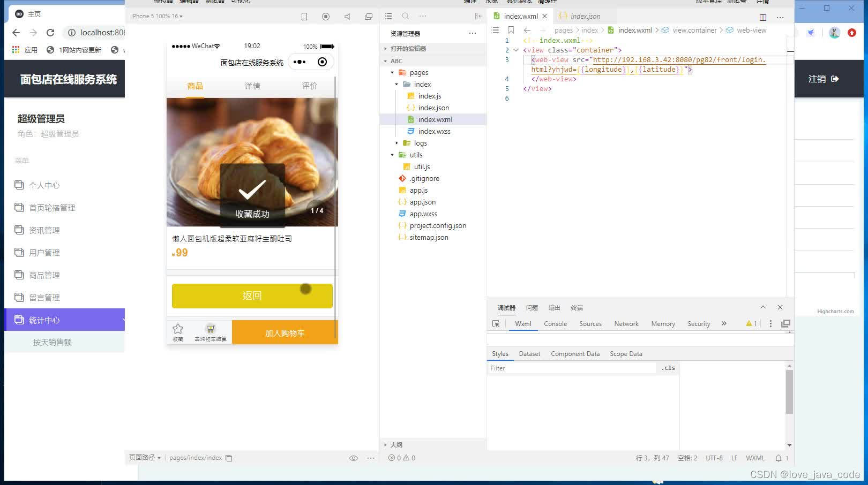The height and width of the screenshot is (485, 868).
Task: Tap the mini program capsule close circle
Action: tap(322, 62)
